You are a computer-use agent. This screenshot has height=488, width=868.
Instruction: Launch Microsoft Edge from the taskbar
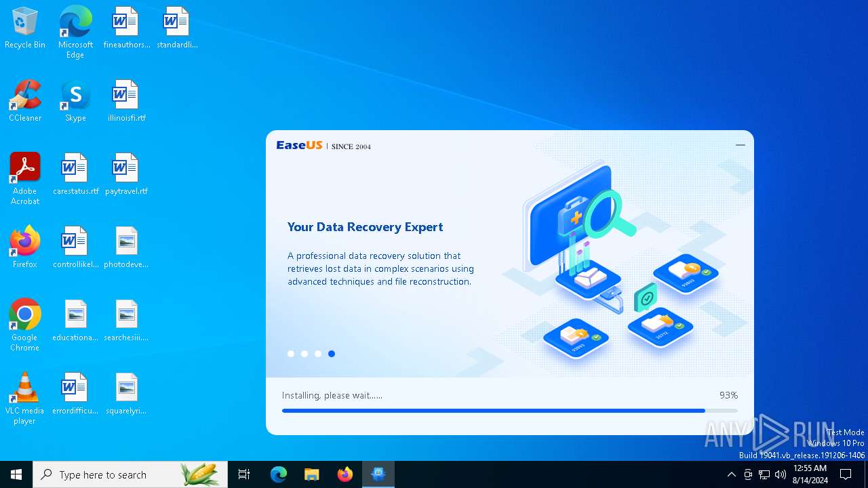pyautogui.click(x=279, y=474)
